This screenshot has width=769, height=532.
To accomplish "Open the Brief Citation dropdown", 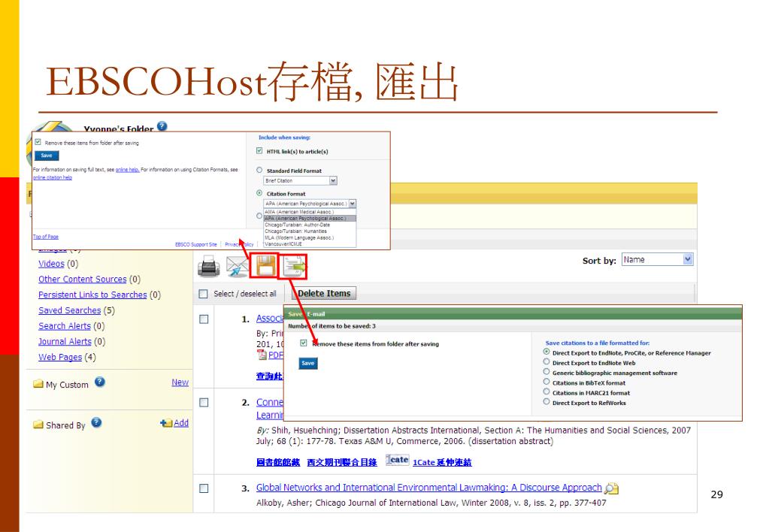I will [301, 180].
